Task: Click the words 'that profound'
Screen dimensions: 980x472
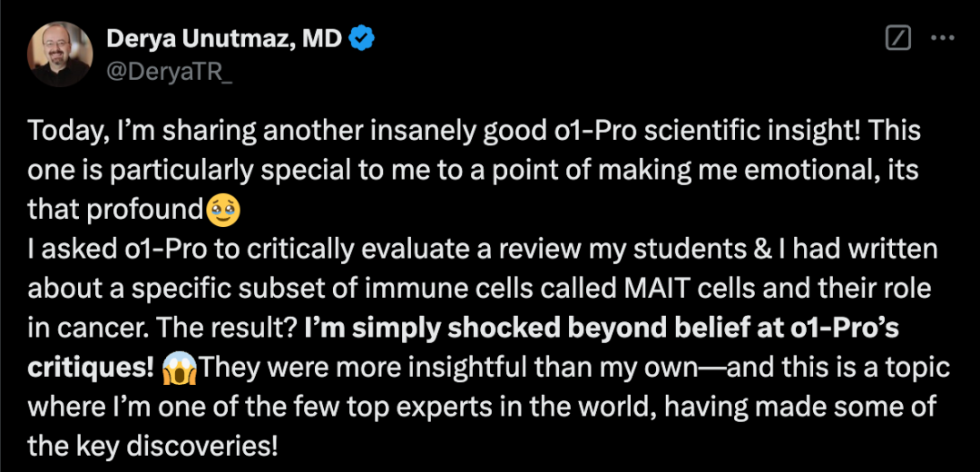Action: click(x=115, y=210)
